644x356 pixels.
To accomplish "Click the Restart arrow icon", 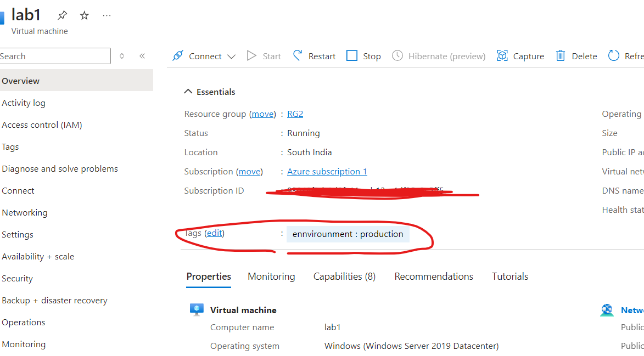I will pos(298,55).
